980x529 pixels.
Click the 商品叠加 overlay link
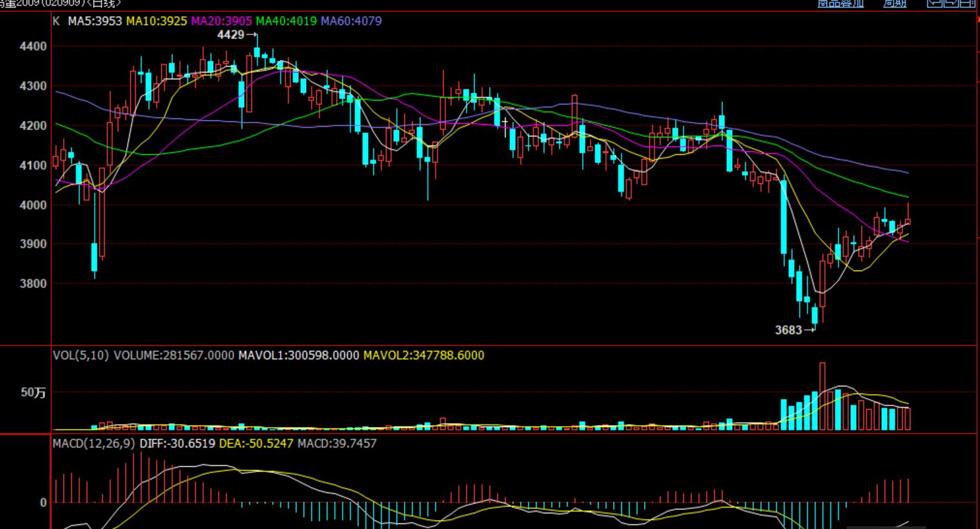click(x=840, y=3)
